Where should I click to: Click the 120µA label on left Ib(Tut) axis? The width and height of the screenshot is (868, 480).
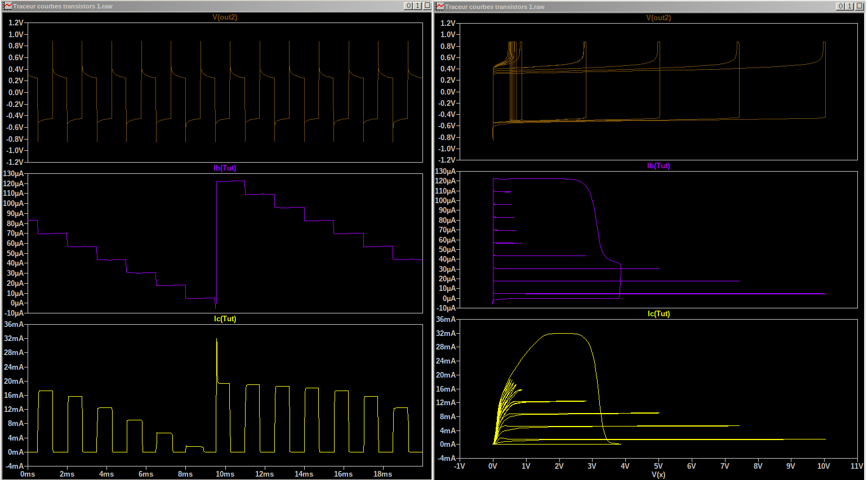14,184
